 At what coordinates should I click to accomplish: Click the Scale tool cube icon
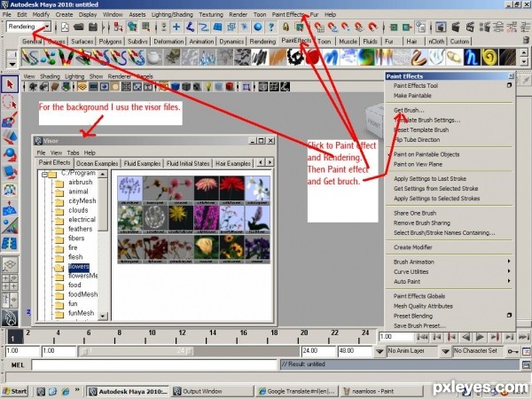[x=10, y=172]
